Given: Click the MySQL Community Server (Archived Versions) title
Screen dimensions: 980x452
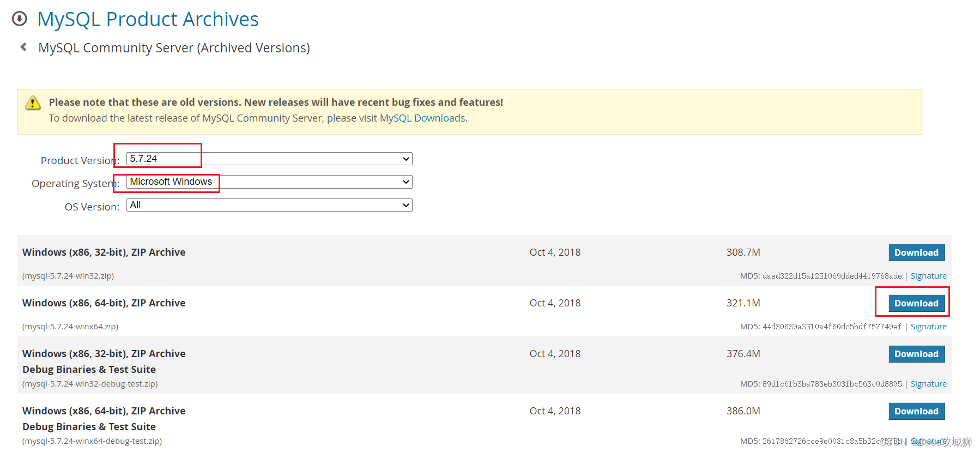Looking at the screenshot, I should pos(174,48).
